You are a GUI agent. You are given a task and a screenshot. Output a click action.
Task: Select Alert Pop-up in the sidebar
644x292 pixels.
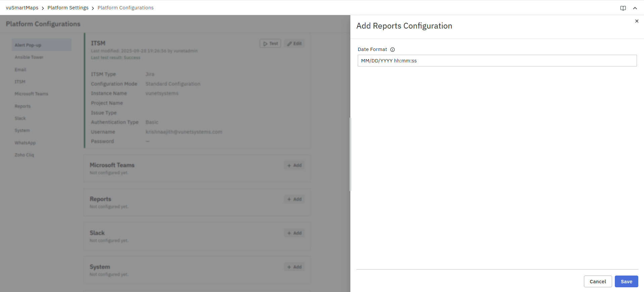pyautogui.click(x=28, y=45)
